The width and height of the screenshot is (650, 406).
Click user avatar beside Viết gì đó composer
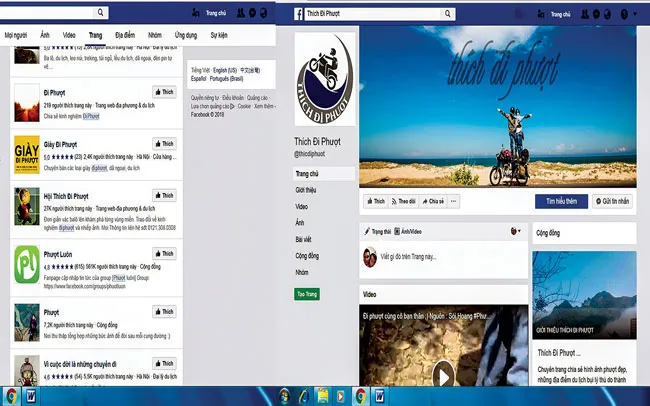coord(370,257)
